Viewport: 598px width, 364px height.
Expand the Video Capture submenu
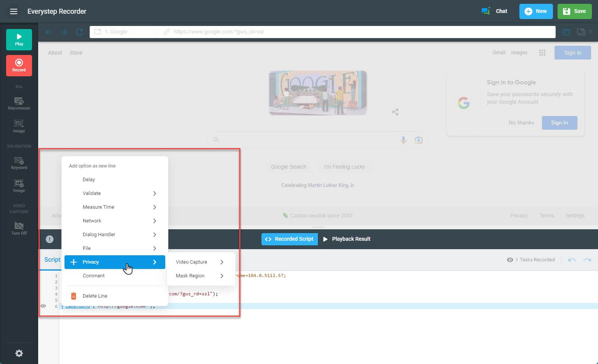[x=222, y=262]
